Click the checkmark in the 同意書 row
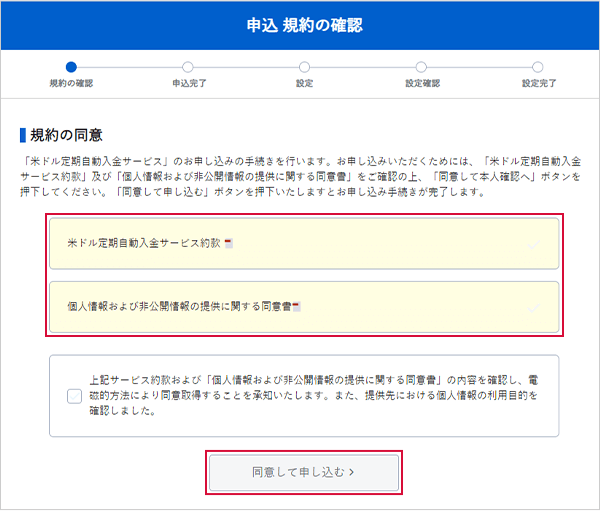This screenshot has height=511, width=600. (x=533, y=308)
